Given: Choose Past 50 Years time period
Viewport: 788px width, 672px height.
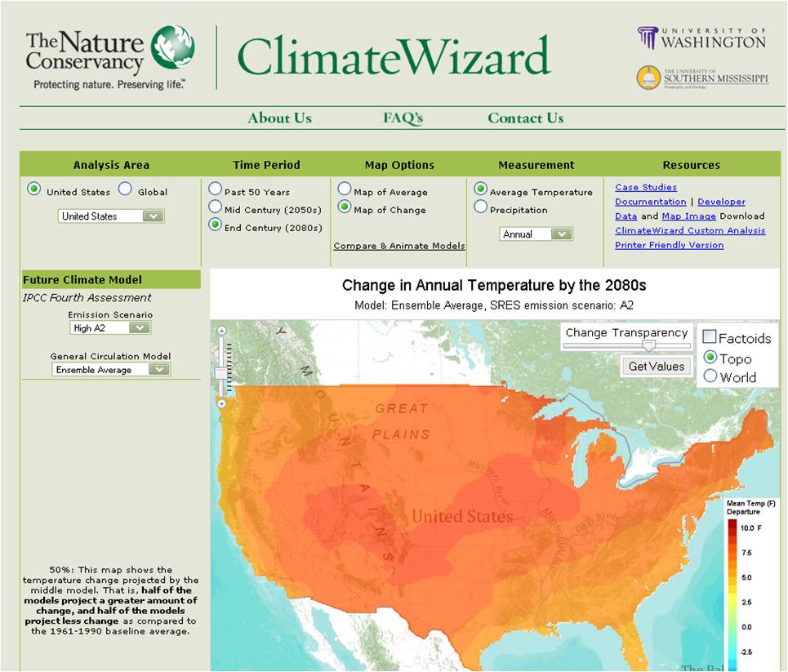Looking at the screenshot, I should click(215, 189).
